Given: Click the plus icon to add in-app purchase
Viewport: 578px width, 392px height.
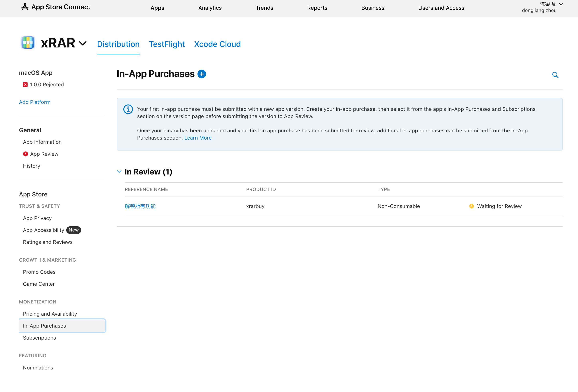Looking at the screenshot, I should click(201, 74).
